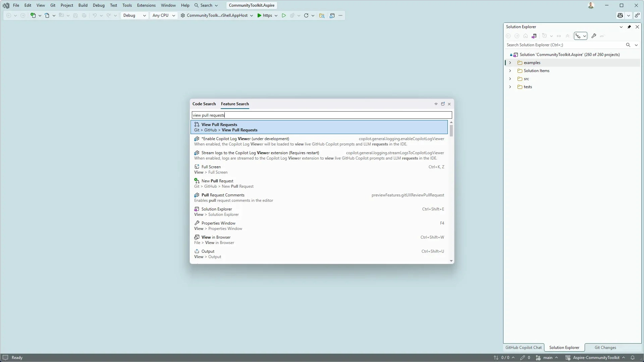Click the GitHub Copilot badge icon
This screenshot has height=362, width=644.
pyautogui.click(x=620, y=15)
